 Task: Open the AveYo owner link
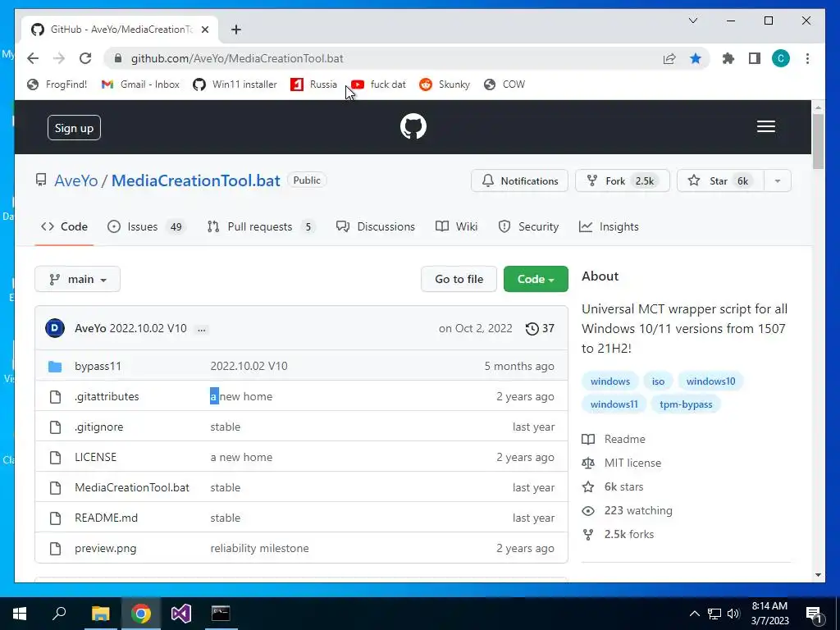click(76, 180)
